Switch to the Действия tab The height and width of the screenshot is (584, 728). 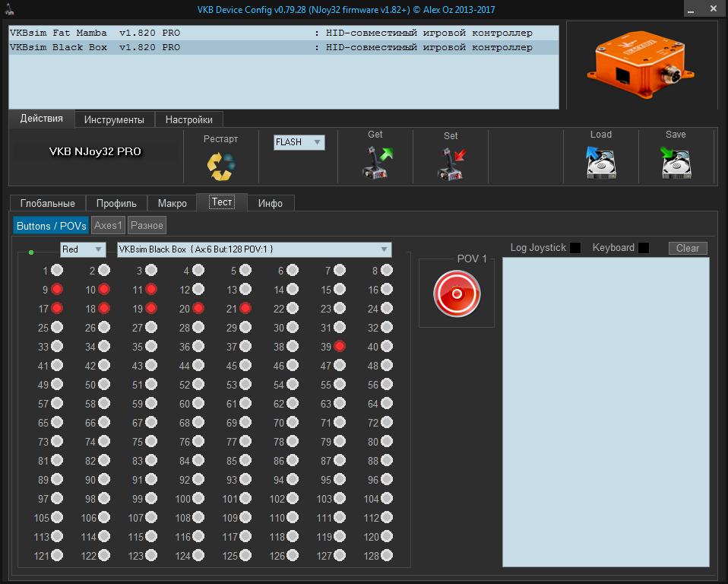point(41,119)
